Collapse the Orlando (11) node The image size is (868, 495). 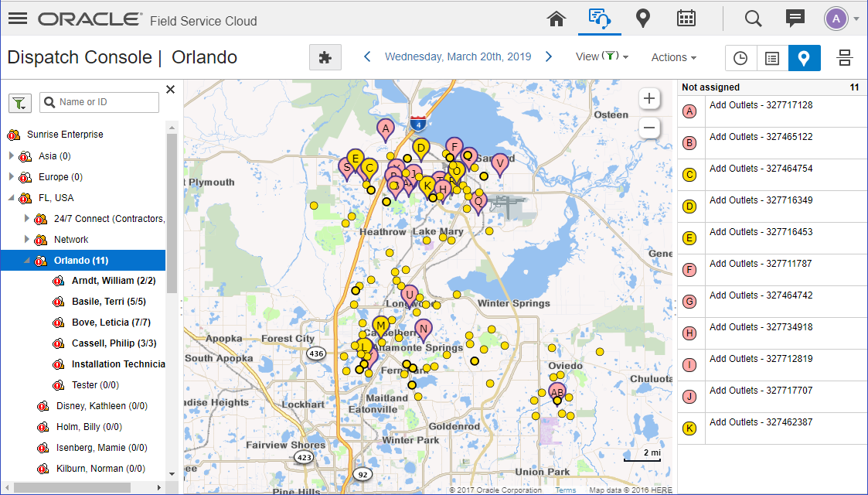pyautogui.click(x=26, y=260)
